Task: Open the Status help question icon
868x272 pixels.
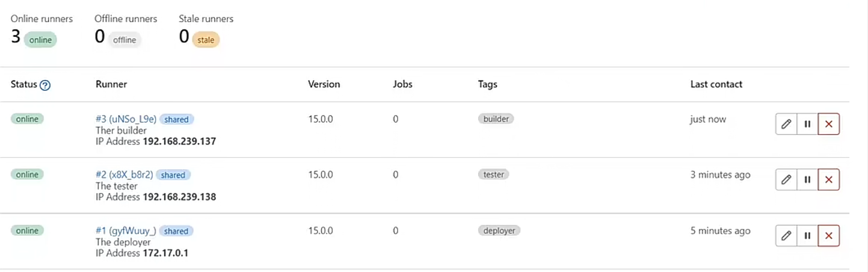Action: click(45, 85)
